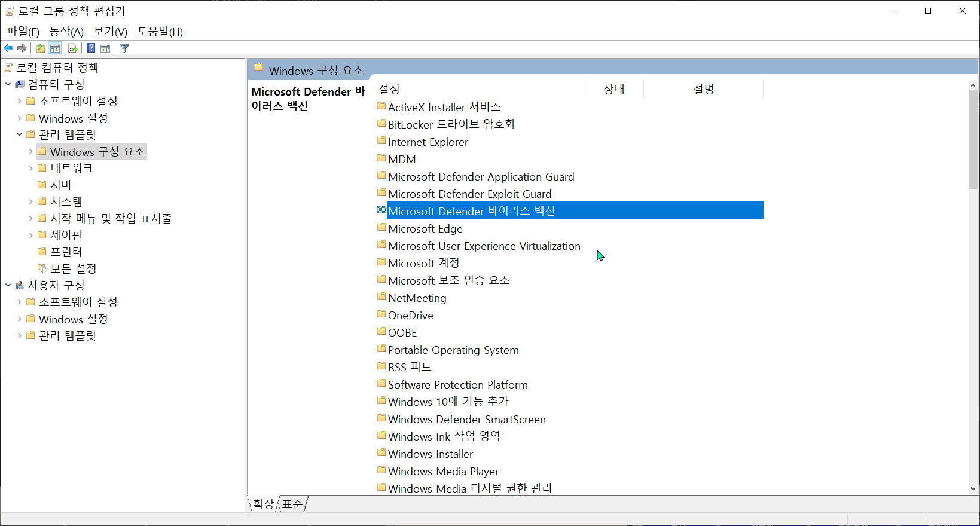Click the Back arrow toolbar icon
The image size is (980, 526).
(8, 48)
